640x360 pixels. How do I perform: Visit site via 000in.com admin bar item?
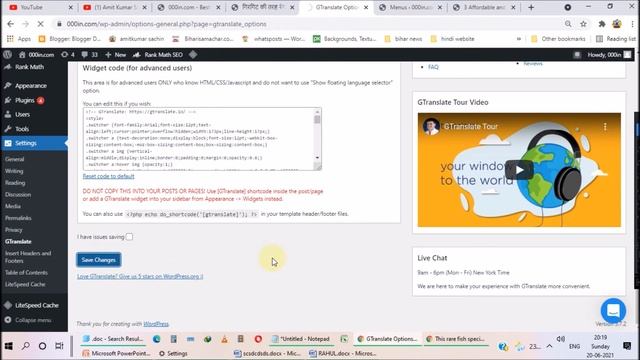pyautogui.click(x=37, y=54)
